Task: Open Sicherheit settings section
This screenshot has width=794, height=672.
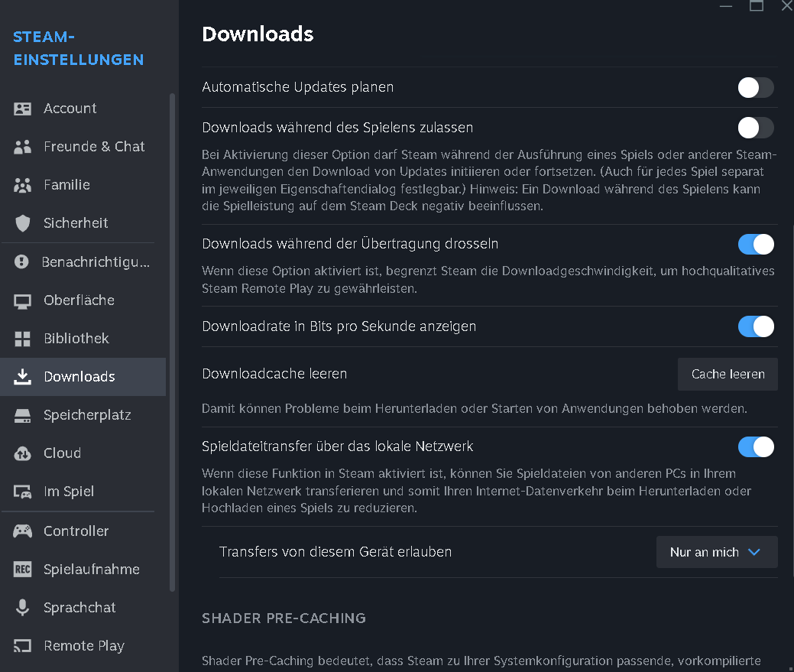Action: click(x=76, y=223)
